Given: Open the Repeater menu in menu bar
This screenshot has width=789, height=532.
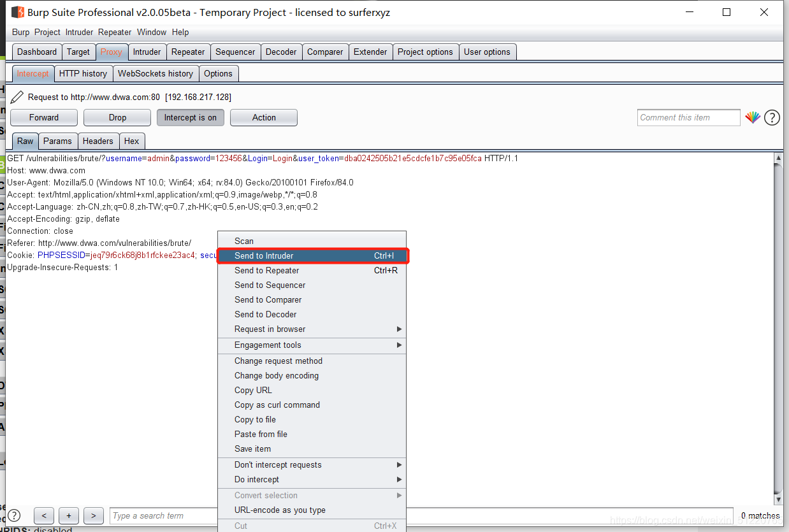Looking at the screenshot, I should pyautogui.click(x=115, y=32).
